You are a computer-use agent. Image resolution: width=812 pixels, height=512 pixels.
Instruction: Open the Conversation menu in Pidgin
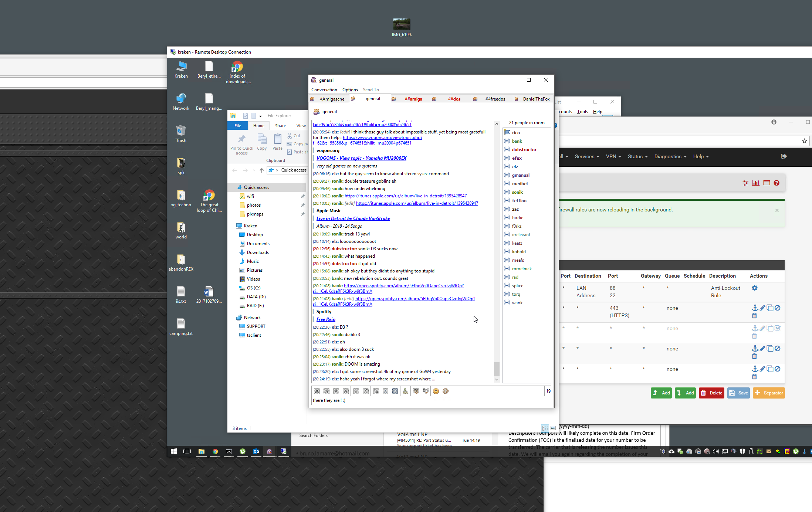324,90
